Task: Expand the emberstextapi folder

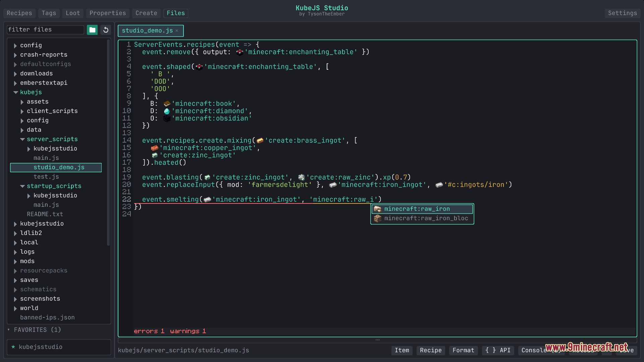Action: [15, 83]
